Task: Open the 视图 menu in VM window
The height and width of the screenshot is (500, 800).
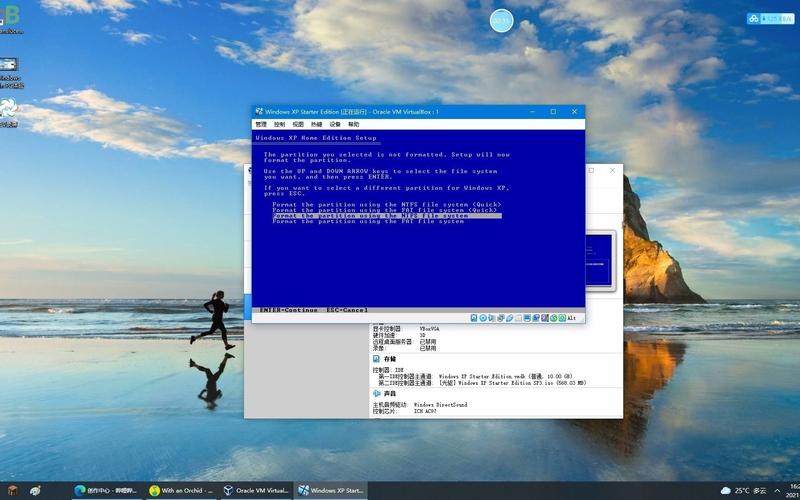Action: pyautogui.click(x=298, y=125)
